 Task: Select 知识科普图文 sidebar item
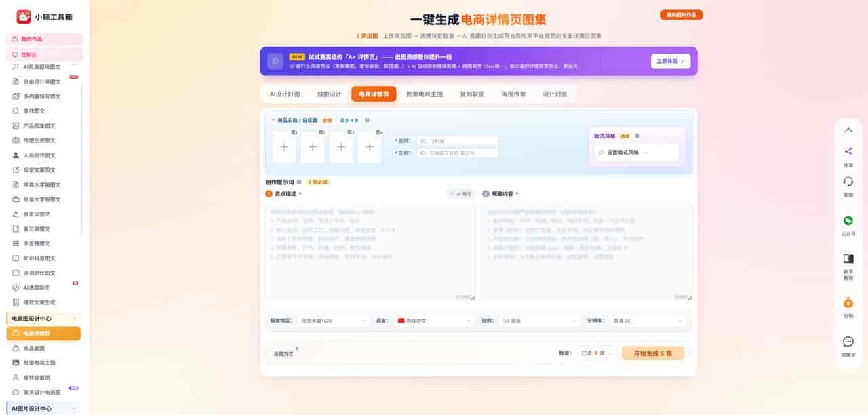pos(43,258)
